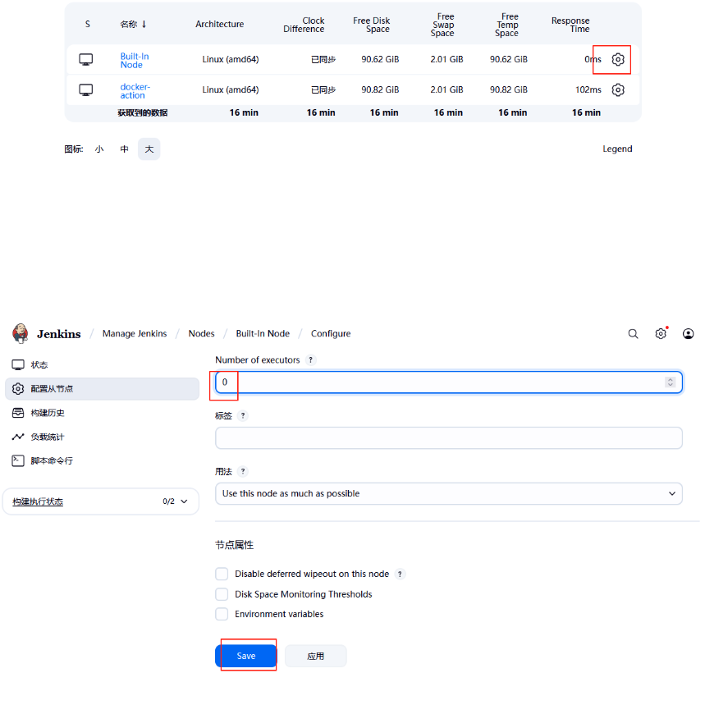Click the Free Swap Space column header
The image size is (705, 728).
point(442,25)
